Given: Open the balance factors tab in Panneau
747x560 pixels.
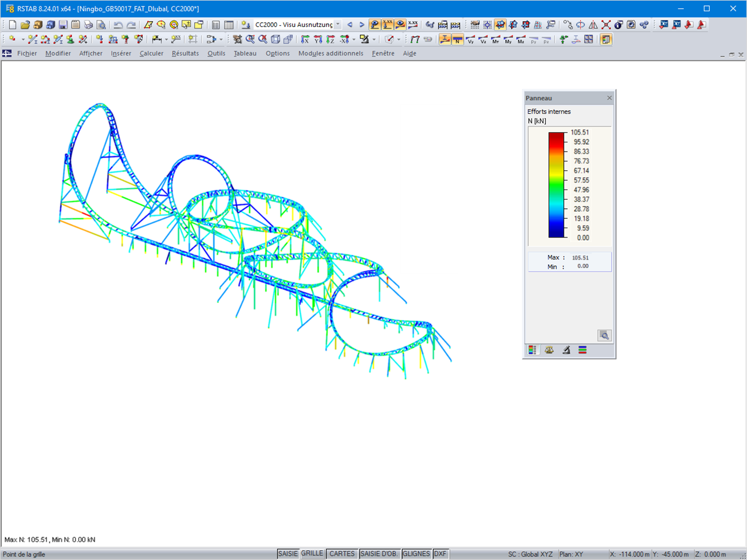Looking at the screenshot, I should [549, 350].
